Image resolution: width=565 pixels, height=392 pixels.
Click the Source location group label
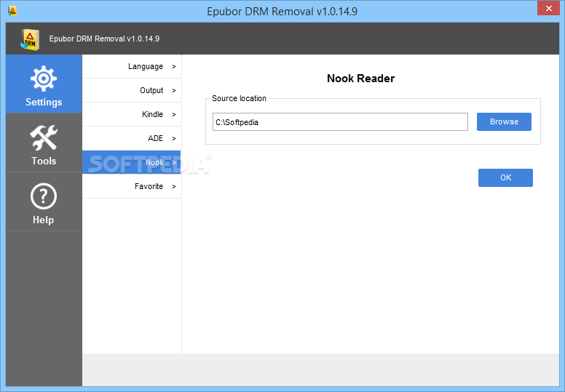[239, 98]
